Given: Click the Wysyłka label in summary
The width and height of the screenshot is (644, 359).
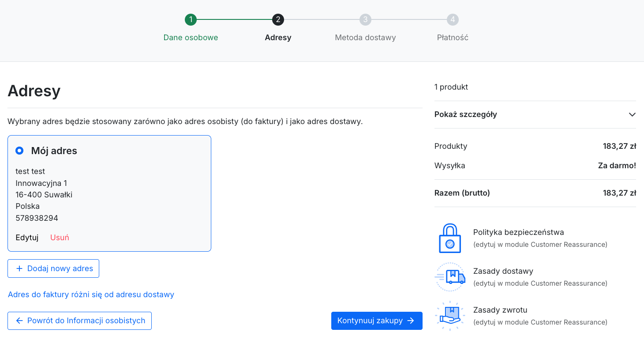Looking at the screenshot, I should 449,166.
